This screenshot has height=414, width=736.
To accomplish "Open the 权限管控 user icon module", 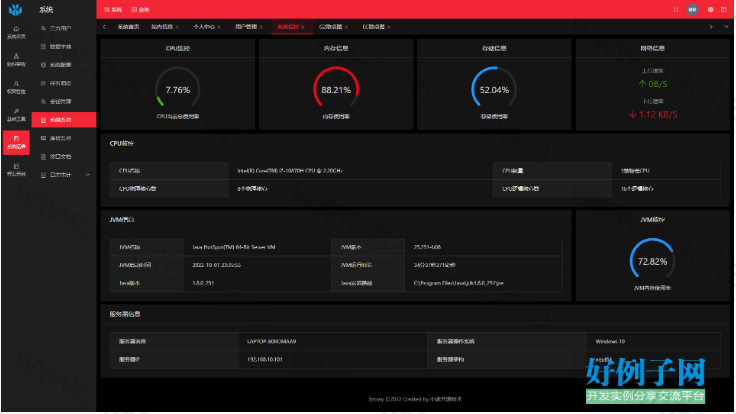I will [16, 87].
